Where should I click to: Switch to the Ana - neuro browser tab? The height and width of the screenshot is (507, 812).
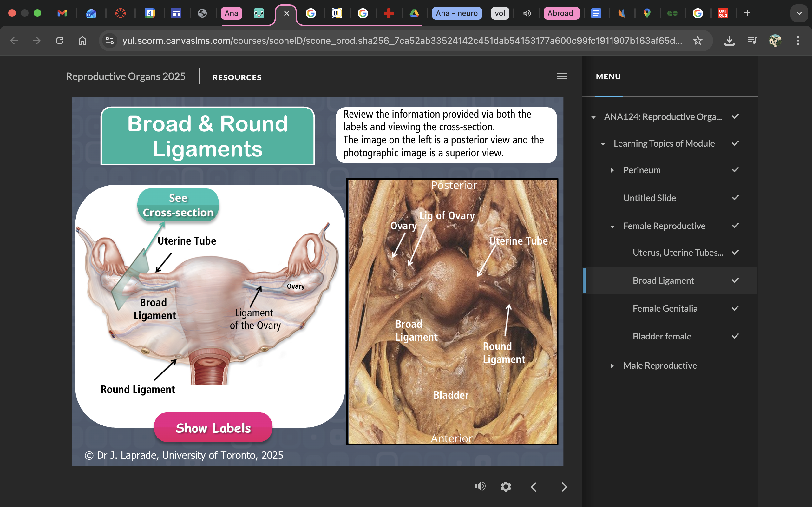457,13
